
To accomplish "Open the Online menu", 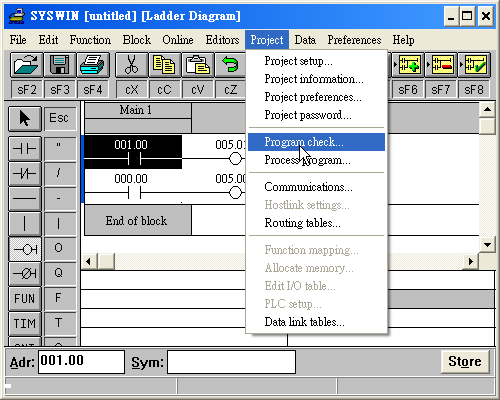I will (178, 40).
